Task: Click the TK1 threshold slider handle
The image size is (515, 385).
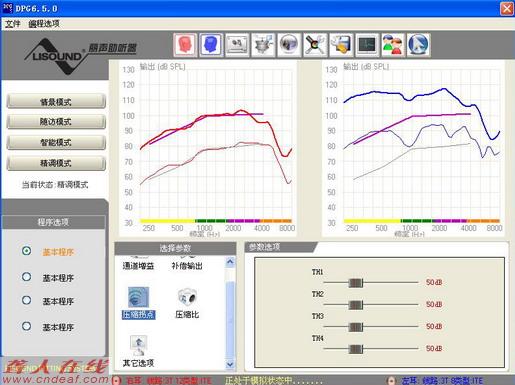Action: (356, 283)
